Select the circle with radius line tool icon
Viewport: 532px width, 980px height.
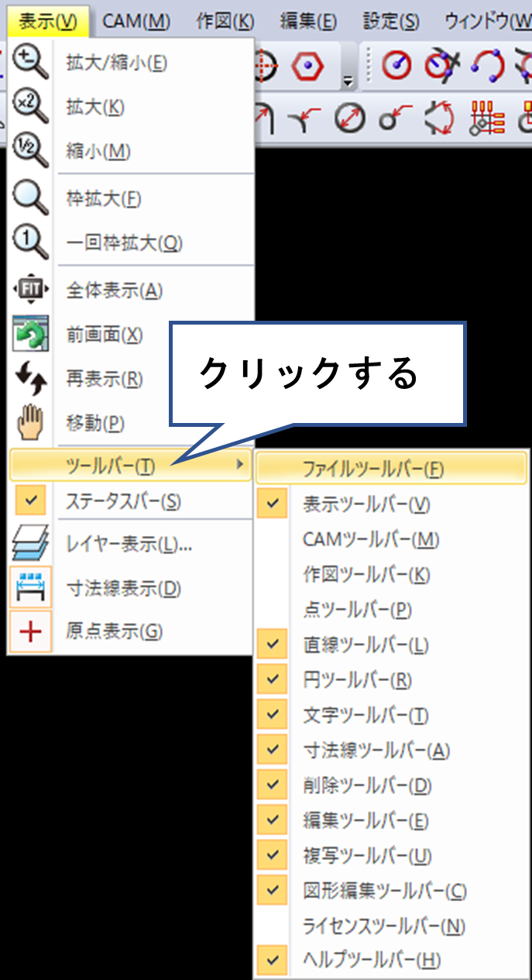point(397,65)
